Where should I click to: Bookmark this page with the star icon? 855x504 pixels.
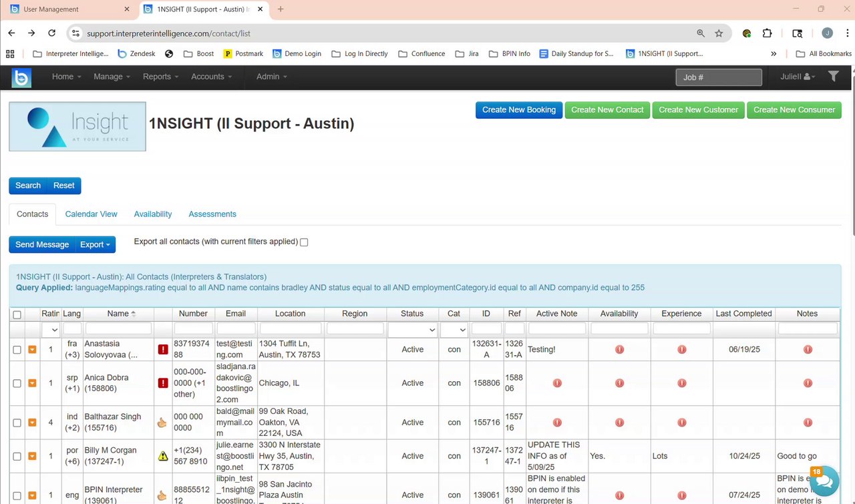point(719,33)
